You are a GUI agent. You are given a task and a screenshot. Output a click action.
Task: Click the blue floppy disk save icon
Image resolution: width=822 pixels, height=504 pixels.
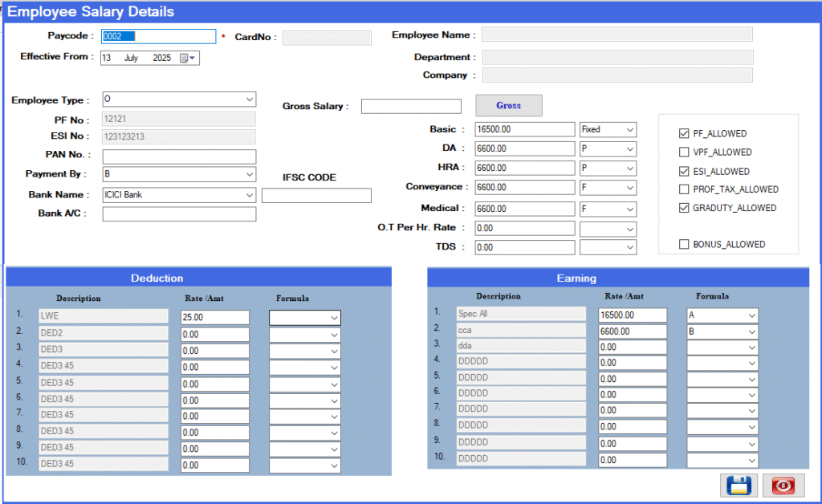click(x=739, y=485)
